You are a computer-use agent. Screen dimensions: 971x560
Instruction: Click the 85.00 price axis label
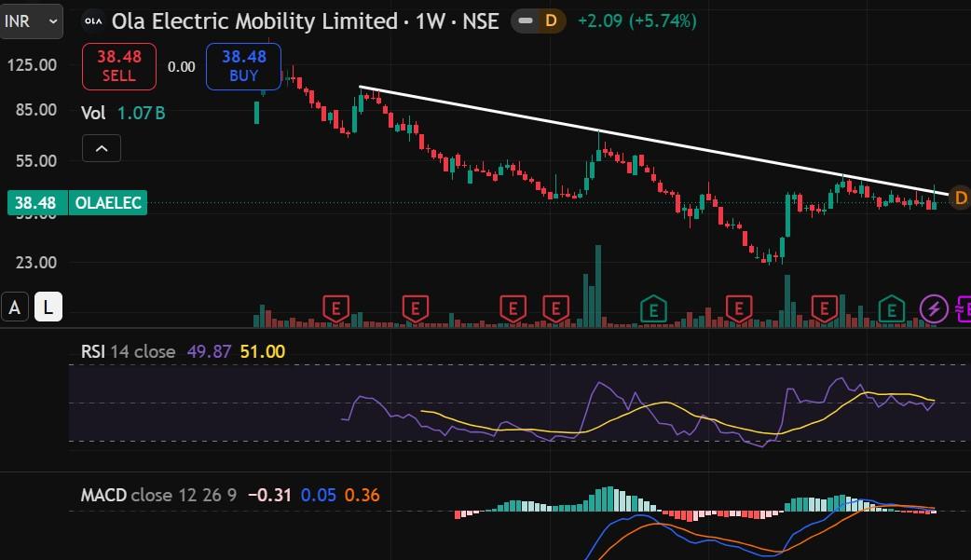pos(36,110)
